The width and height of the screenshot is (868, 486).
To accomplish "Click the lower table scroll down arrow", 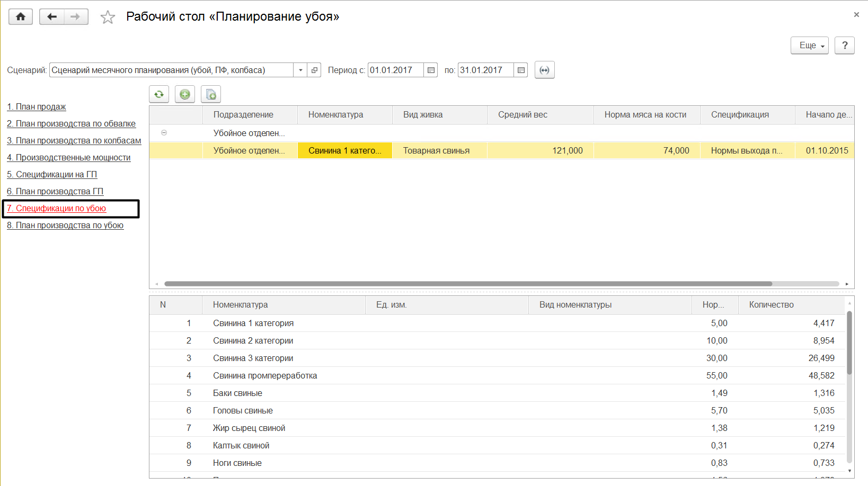I will [x=849, y=471].
